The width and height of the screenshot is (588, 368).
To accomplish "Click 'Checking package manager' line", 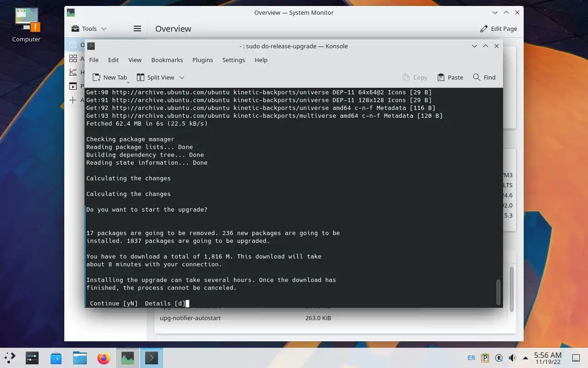I will pos(130,139).
